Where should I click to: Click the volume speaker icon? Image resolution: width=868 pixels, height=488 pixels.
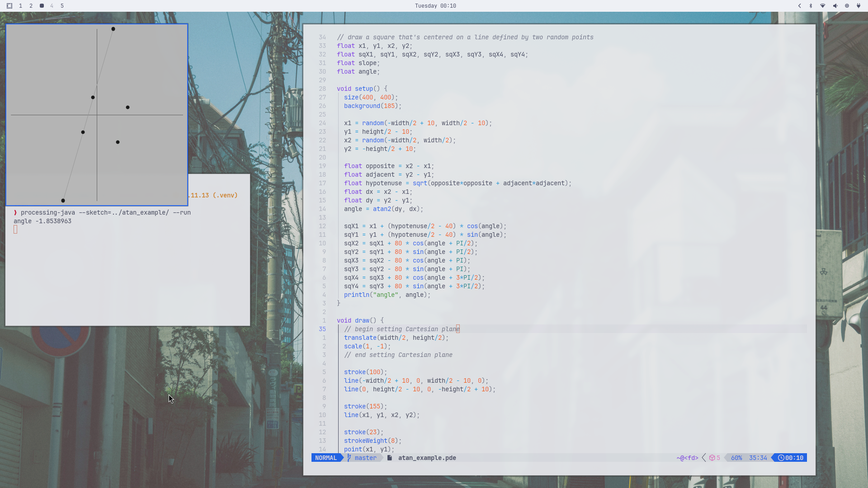pos(835,6)
